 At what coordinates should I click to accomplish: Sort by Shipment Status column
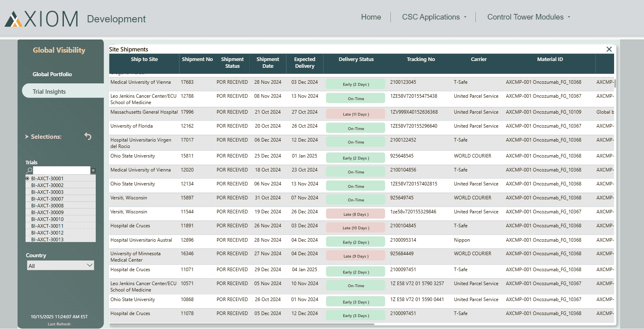[x=232, y=63]
